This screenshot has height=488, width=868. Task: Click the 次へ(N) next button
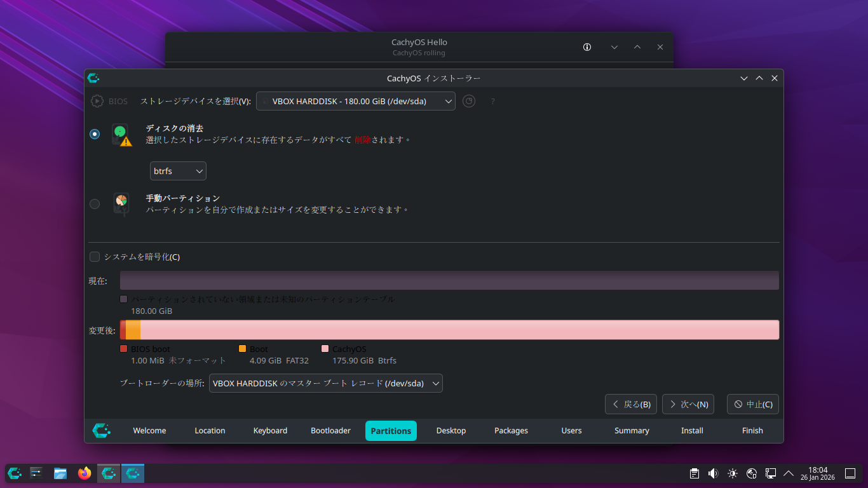tap(688, 404)
